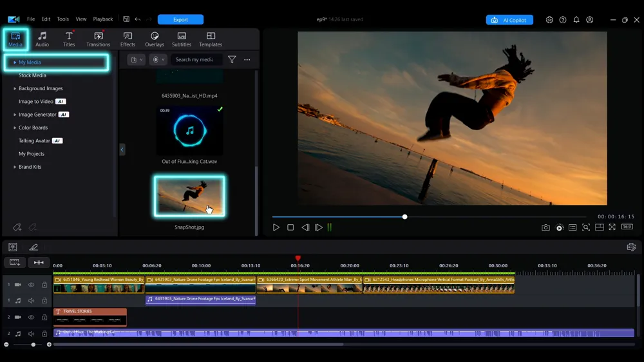Lock video track 1
Viewport: 644px width, 362px height.
tap(44, 284)
